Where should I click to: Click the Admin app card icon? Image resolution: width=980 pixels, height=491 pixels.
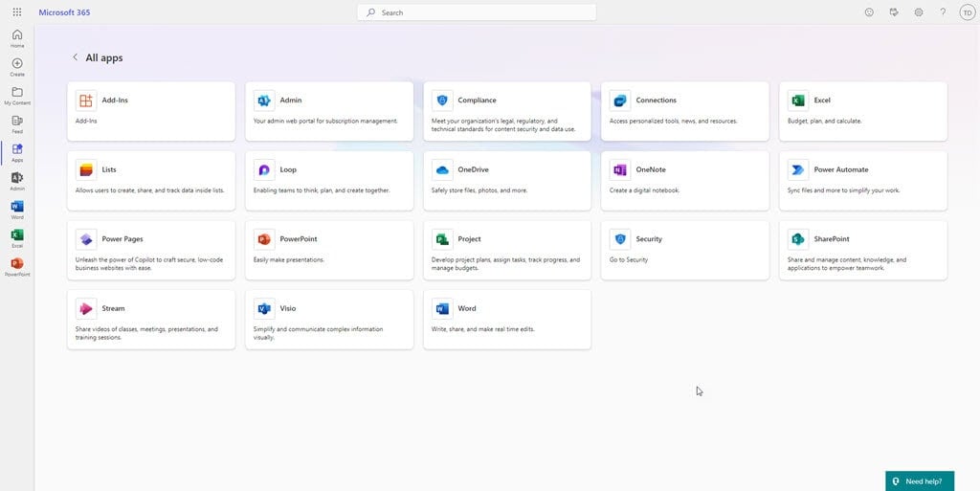264,100
